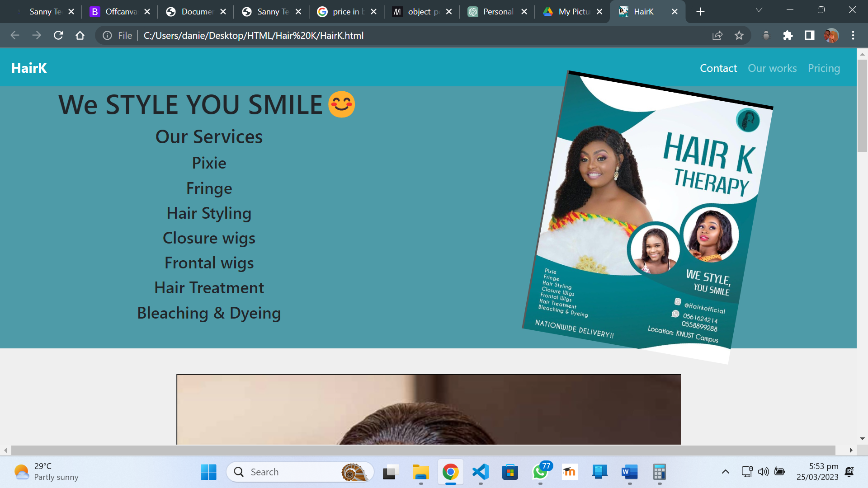Click the Fringe service text

(209, 188)
